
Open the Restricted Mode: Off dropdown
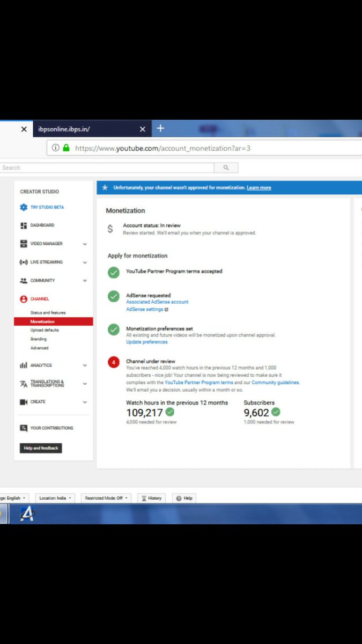coord(106,498)
